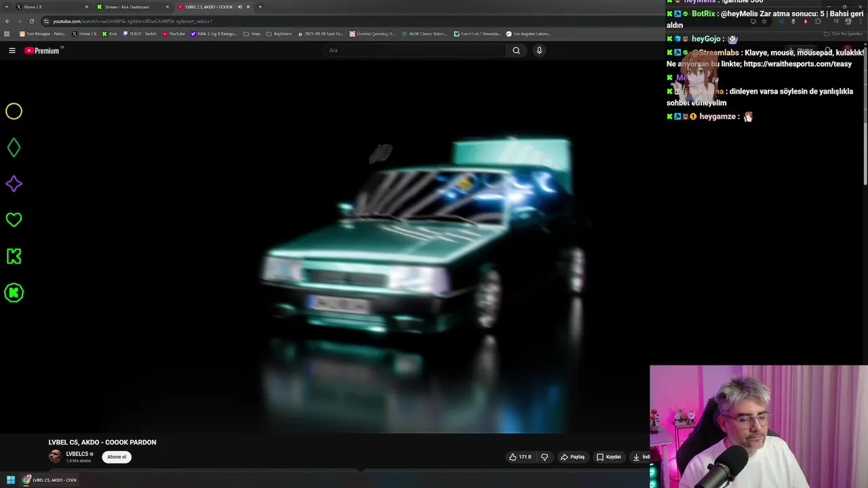Viewport: 868px width, 488px height.
Task: Open the Son Mesajlar bookmark
Action: tap(43, 34)
